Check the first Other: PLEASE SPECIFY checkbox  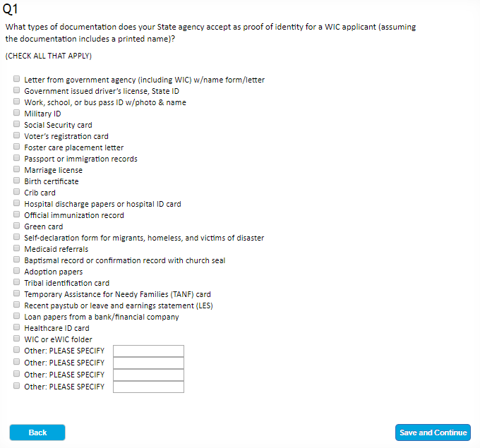pos(16,350)
